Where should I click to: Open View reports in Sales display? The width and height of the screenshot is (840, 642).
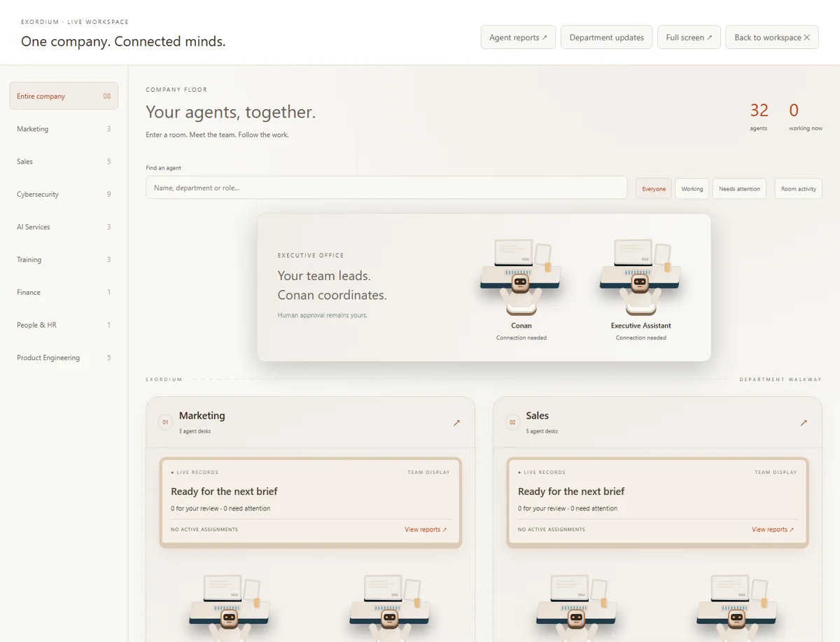(x=773, y=529)
